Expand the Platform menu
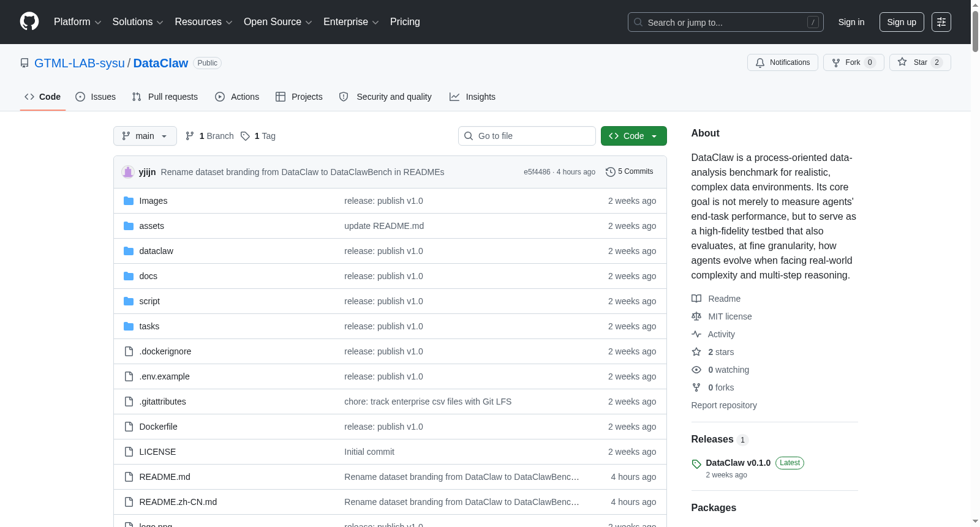Screen dimensions: 980x527 click(x=77, y=22)
